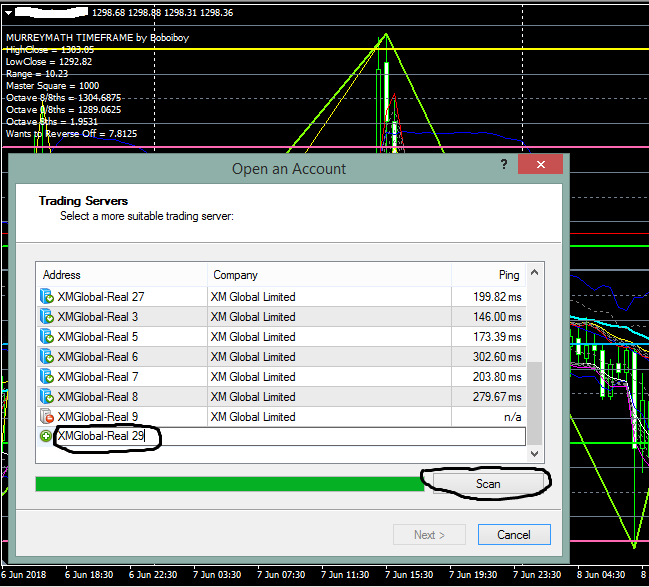Viewport: 649px width, 587px height.
Task: Click the n/a ping value
Action: (x=512, y=416)
